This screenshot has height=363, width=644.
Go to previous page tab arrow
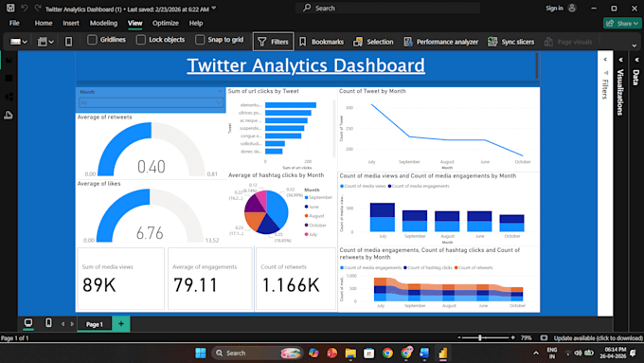[63, 324]
